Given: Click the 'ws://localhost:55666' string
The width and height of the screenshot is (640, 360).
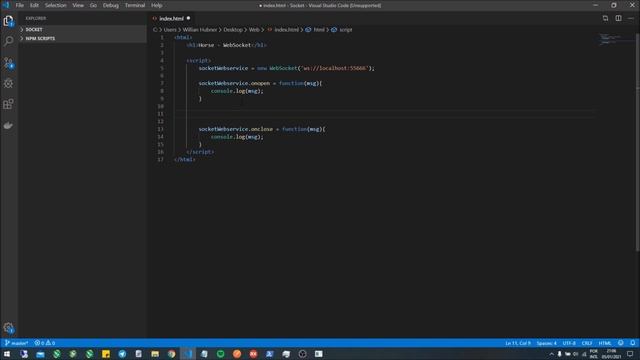Looking at the screenshot, I should (x=334, y=68).
